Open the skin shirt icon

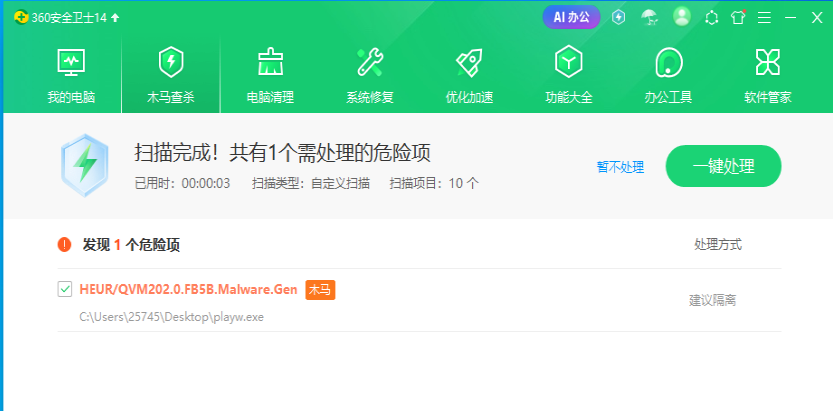click(x=737, y=18)
